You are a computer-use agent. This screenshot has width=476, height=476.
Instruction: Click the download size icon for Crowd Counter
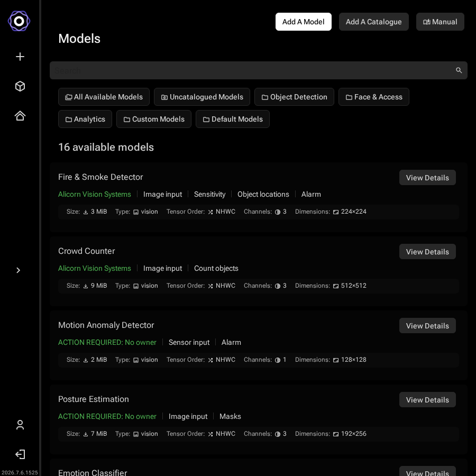pyautogui.click(x=86, y=286)
